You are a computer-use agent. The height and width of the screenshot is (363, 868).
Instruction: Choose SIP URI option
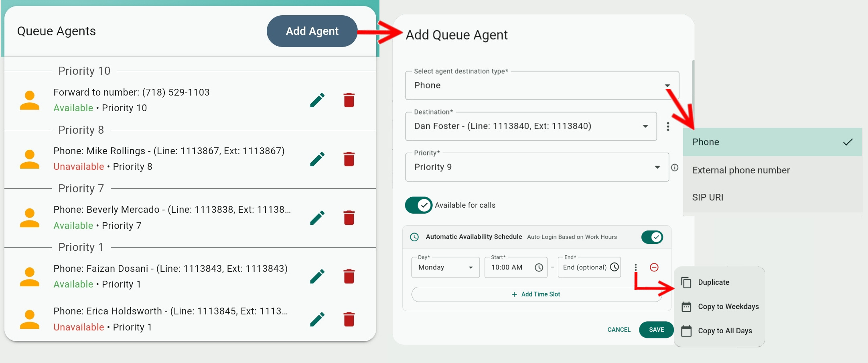tap(772, 198)
